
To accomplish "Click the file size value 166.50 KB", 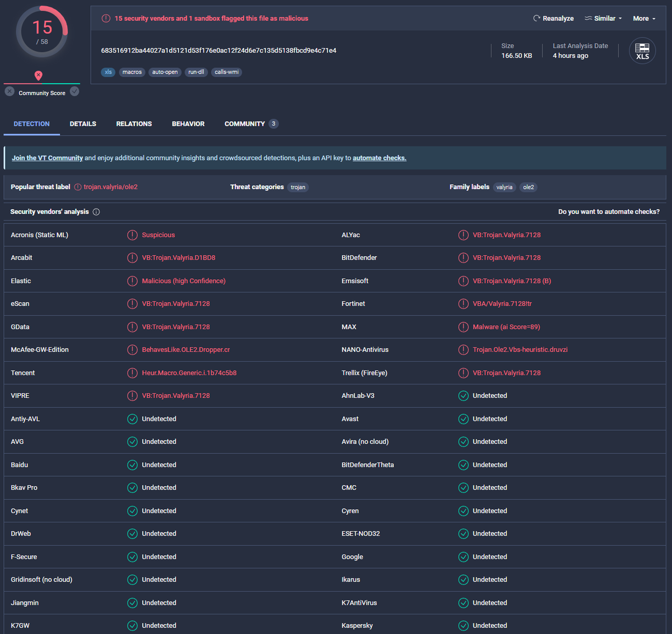I will tap(517, 56).
